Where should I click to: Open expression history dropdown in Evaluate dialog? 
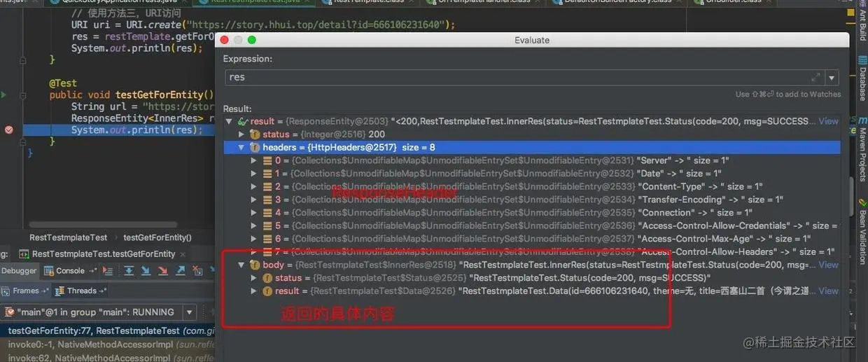pos(832,77)
